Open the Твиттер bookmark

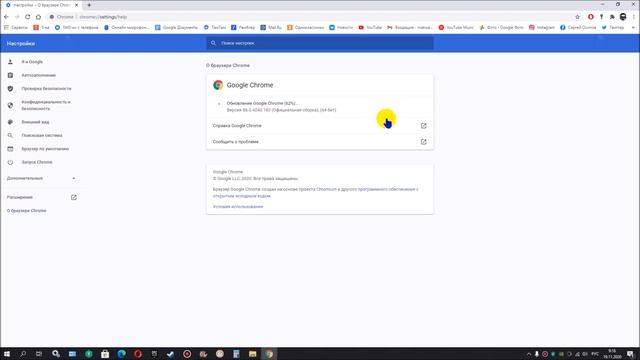(x=613, y=27)
